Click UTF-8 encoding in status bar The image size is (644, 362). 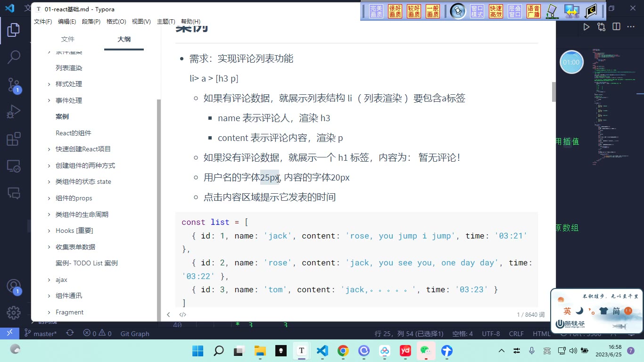coord(491,334)
